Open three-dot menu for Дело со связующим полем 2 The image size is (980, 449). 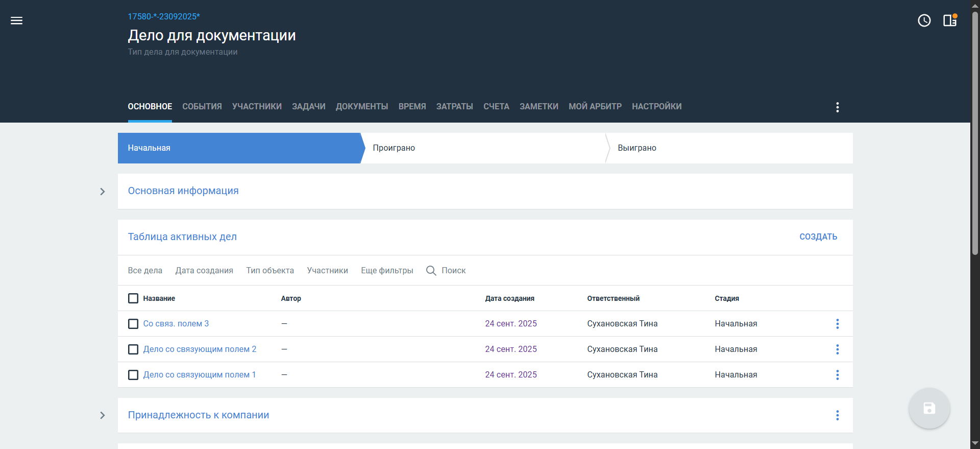[837, 349]
